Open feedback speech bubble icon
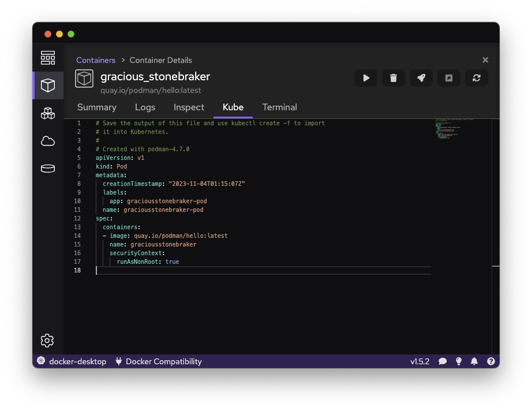 tap(443, 361)
